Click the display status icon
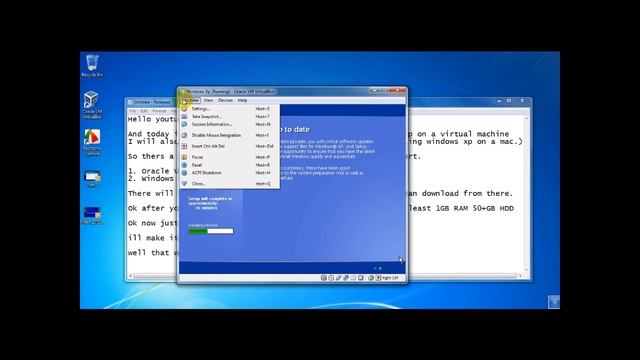Image resolution: width=640 pixels, height=360 pixels. tap(361, 278)
